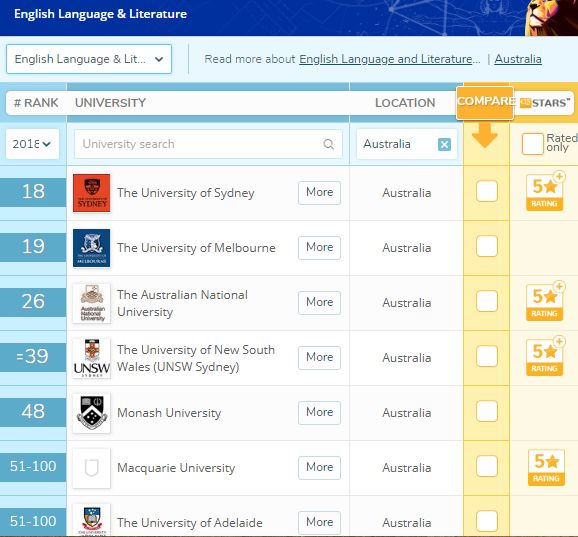Click the orange COMPARE tab
This screenshot has width=578, height=537.
[x=485, y=103]
